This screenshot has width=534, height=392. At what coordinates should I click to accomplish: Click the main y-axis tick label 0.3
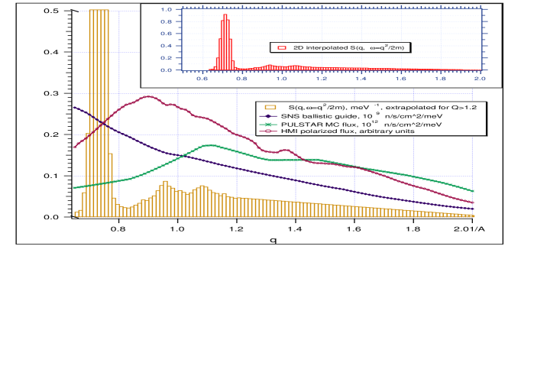point(51,93)
